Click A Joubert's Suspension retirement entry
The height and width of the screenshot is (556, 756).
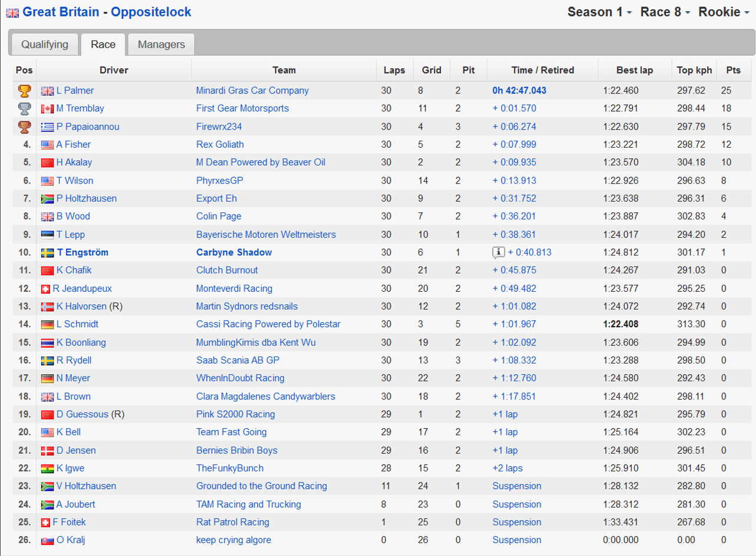coord(517,504)
